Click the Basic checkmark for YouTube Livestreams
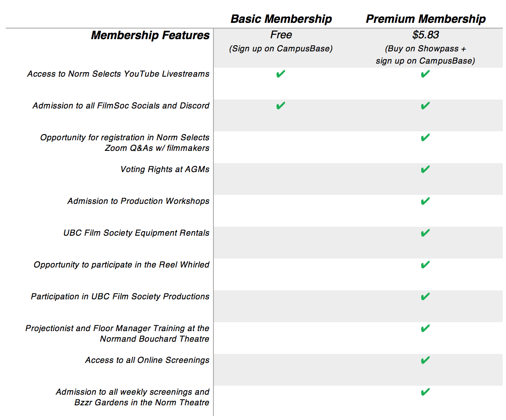 tap(280, 74)
